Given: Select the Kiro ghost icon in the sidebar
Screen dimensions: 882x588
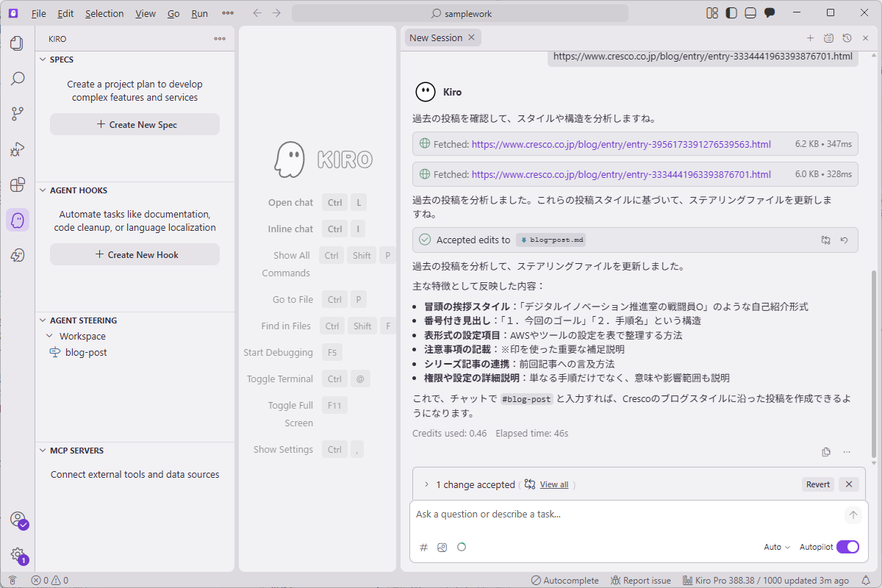Looking at the screenshot, I should pyautogui.click(x=17, y=220).
